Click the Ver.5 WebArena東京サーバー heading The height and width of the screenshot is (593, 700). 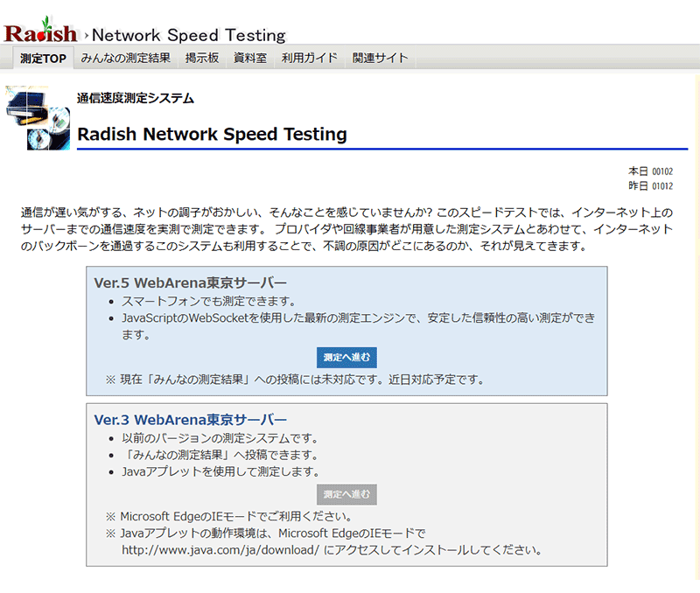[190, 283]
